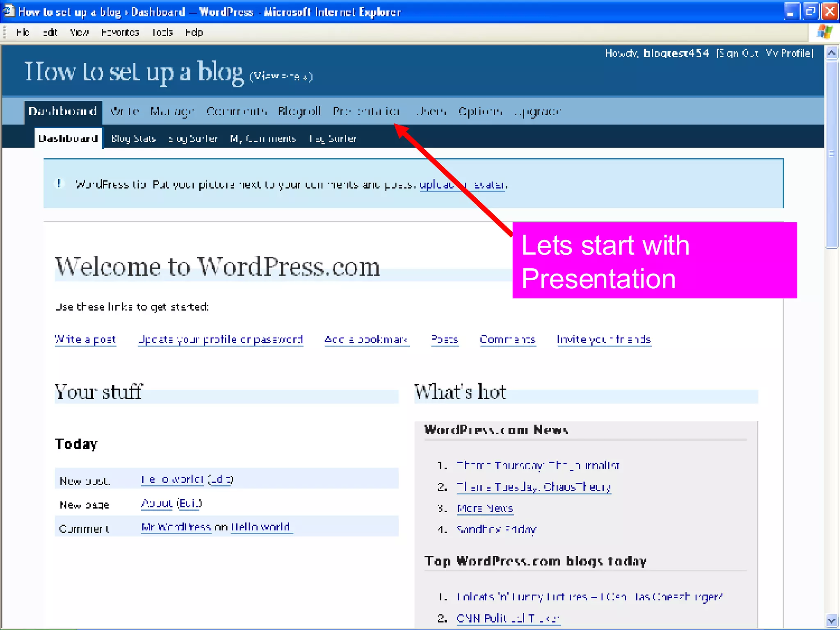
Task: Click the Windows flag logo icon
Action: coord(824,32)
